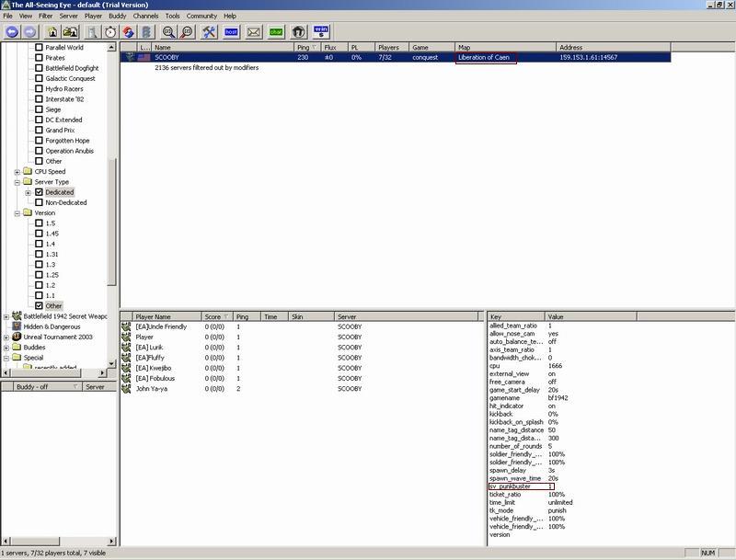Click the wrench and hammer settings icon
Image resolution: width=736 pixels, height=560 pixels.
(x=209, y=31)
